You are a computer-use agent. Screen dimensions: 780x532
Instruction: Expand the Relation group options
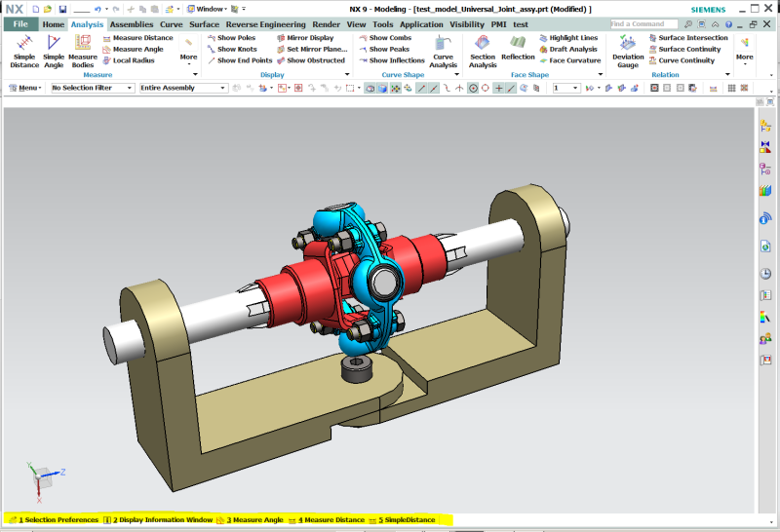(727, 75)
